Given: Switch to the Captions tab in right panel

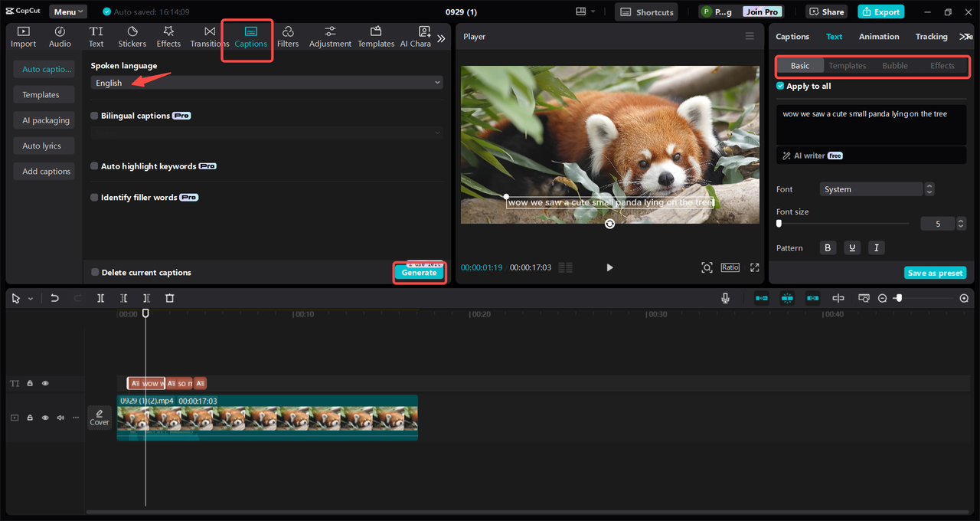Looking at the screenshot, I should click(x=792, y=36).
